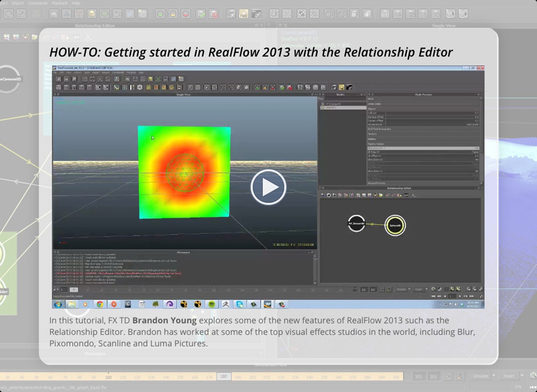
Task: Open the Relationship Editor tutorial video thumbnail
Action: click(x=268, y=187)
